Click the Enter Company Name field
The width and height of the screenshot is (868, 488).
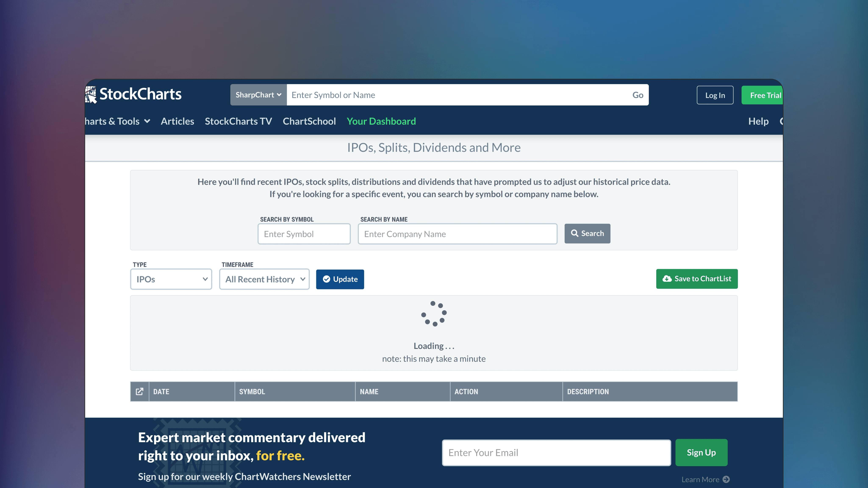point(457,234)
